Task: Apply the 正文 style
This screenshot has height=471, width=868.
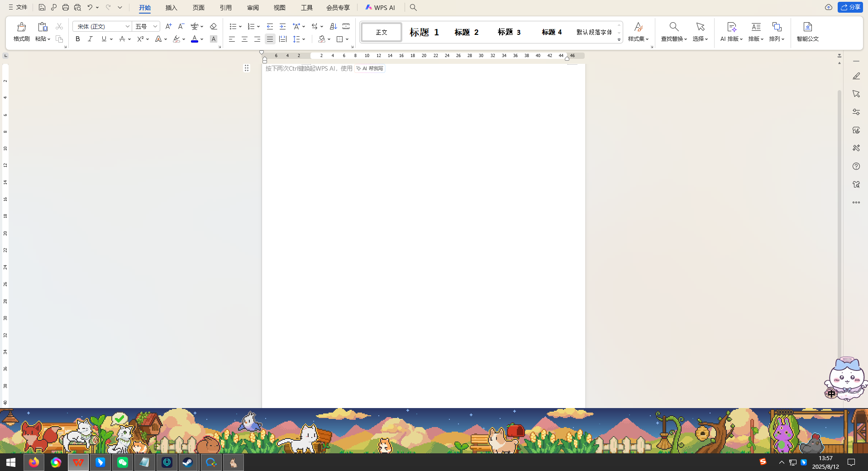Action: point(382,32)
